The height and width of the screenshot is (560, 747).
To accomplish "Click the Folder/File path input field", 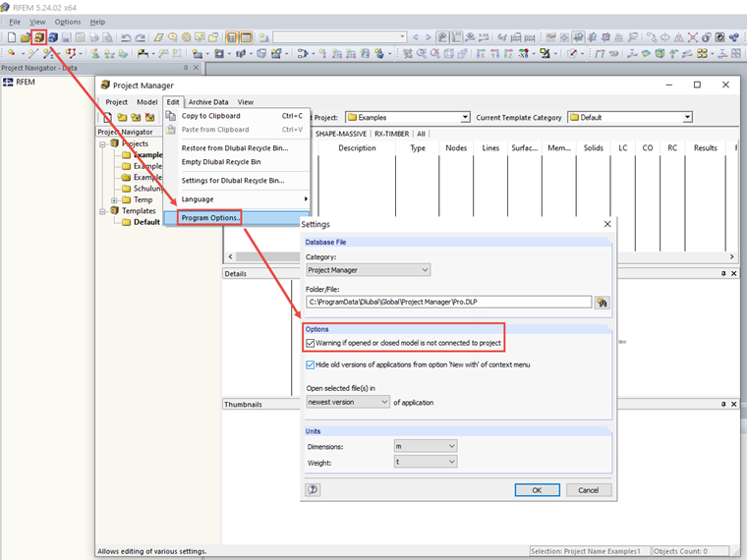I will click(x=449, y=302).
